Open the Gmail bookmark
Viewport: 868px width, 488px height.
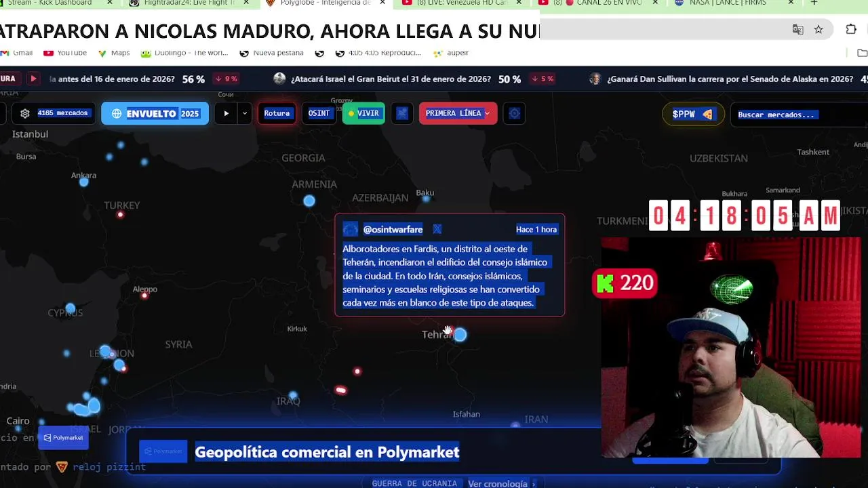coord(17,53)
